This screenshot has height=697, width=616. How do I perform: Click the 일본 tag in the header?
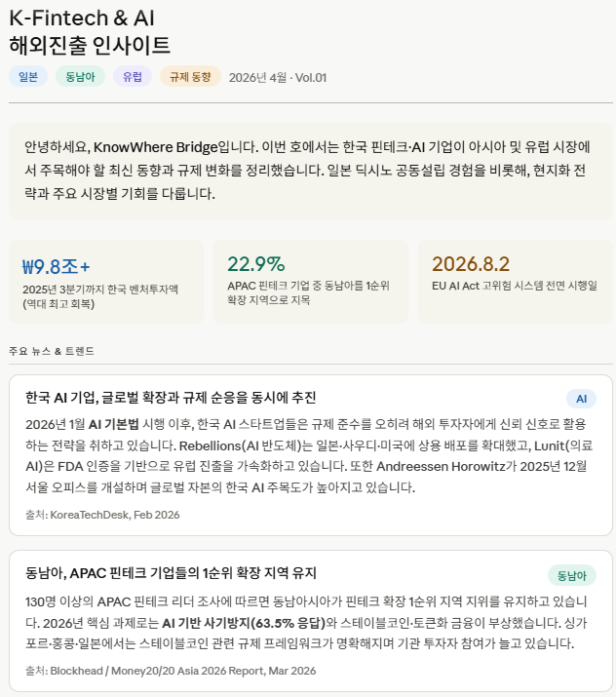pos(27,77)
